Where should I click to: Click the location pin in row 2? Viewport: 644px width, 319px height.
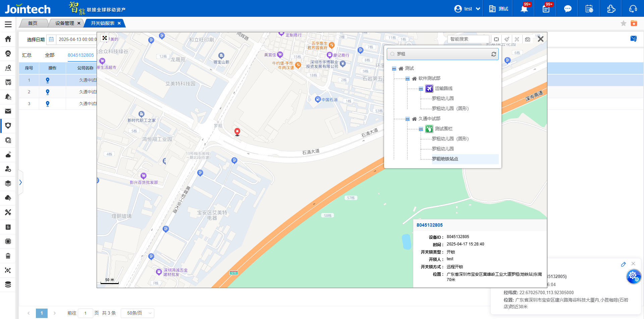coord(48,92)
